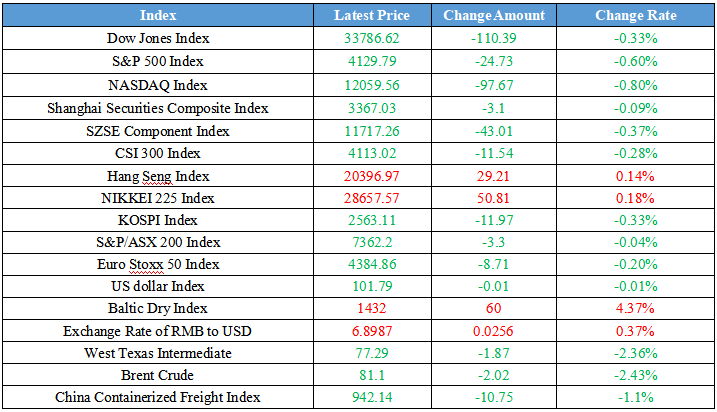
Task: Click the Dow Jones Index cell
Action: (158, 39)
